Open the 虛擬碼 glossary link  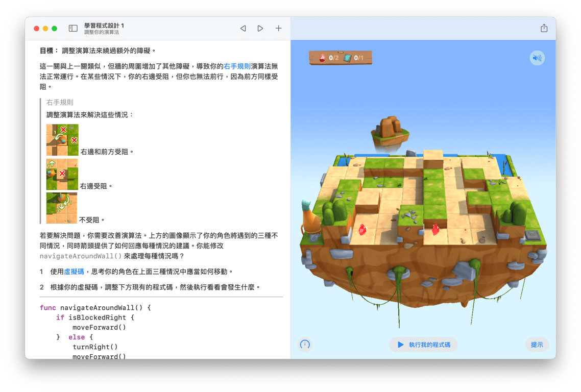74,272
